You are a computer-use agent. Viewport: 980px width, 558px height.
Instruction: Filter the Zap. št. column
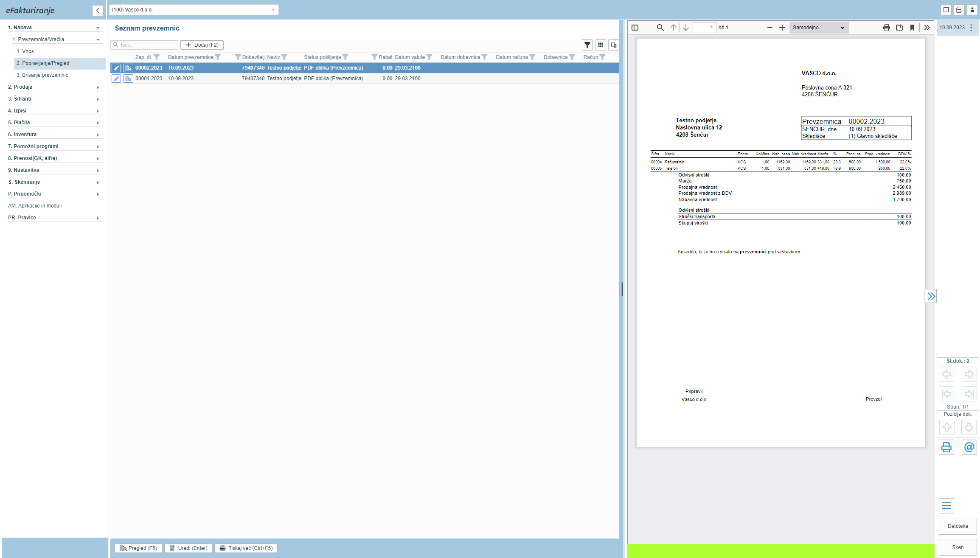click(157, 57)
